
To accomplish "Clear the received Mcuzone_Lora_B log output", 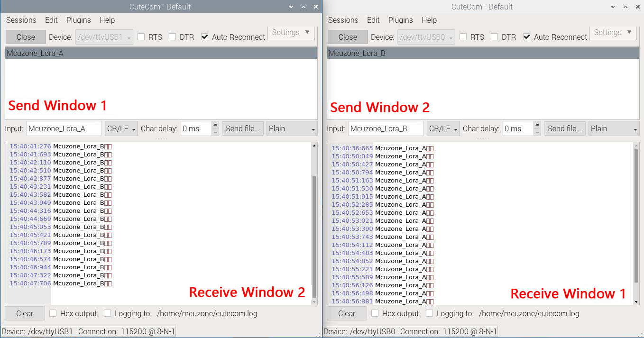I will (x=25, y=313).
